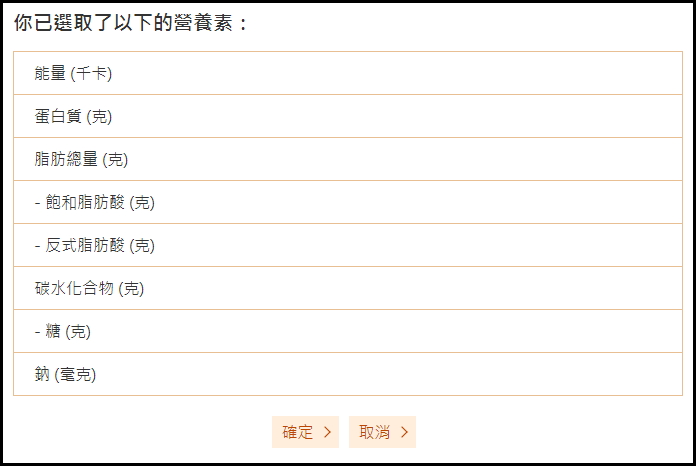Click the 克 unit label for 蛋白質
696x466 pixels.
pos(99,116)
